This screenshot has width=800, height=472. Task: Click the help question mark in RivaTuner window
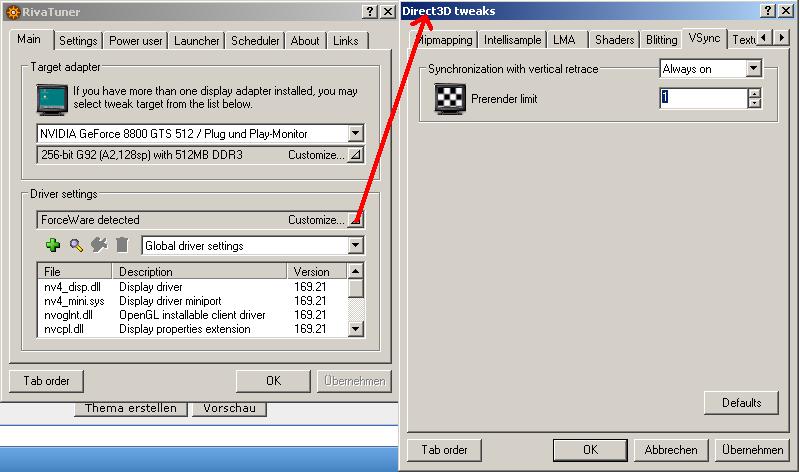pos(370,12)
